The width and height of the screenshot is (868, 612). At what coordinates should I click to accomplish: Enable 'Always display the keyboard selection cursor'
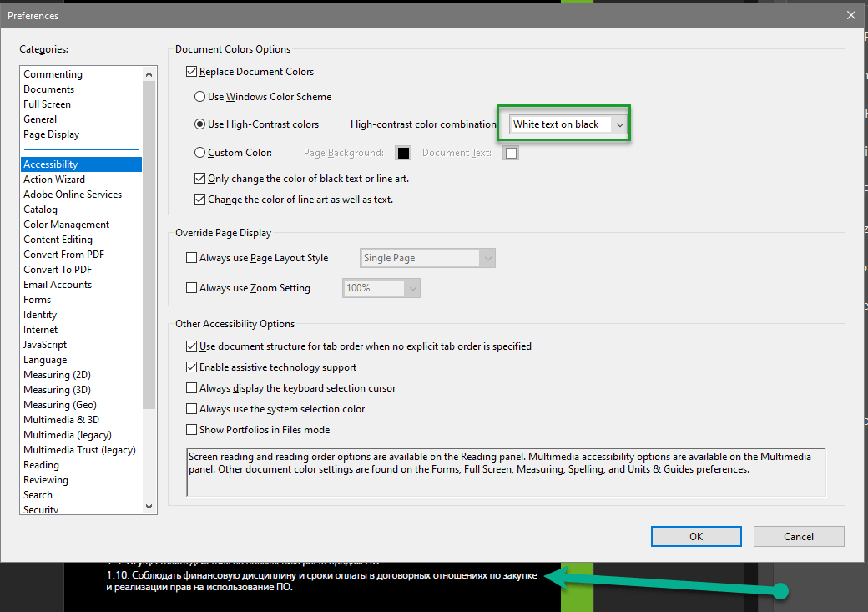189,387
